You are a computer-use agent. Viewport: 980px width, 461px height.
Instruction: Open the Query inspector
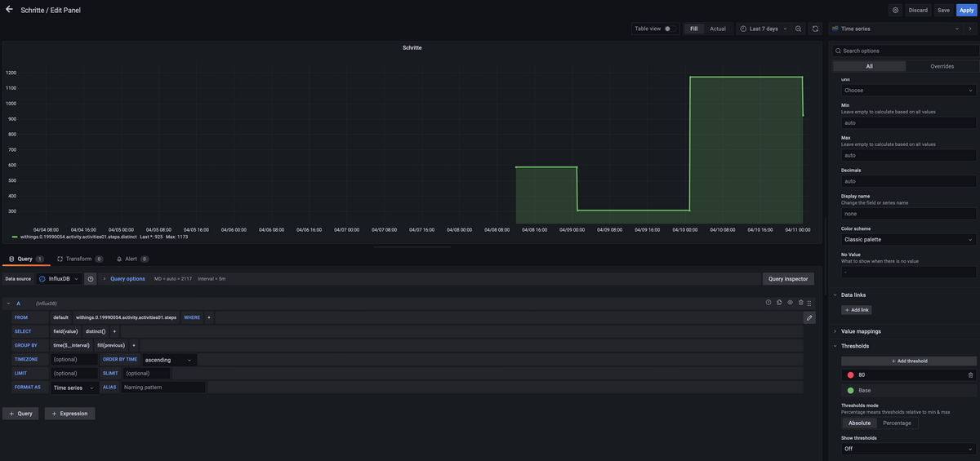pos(787,279)
